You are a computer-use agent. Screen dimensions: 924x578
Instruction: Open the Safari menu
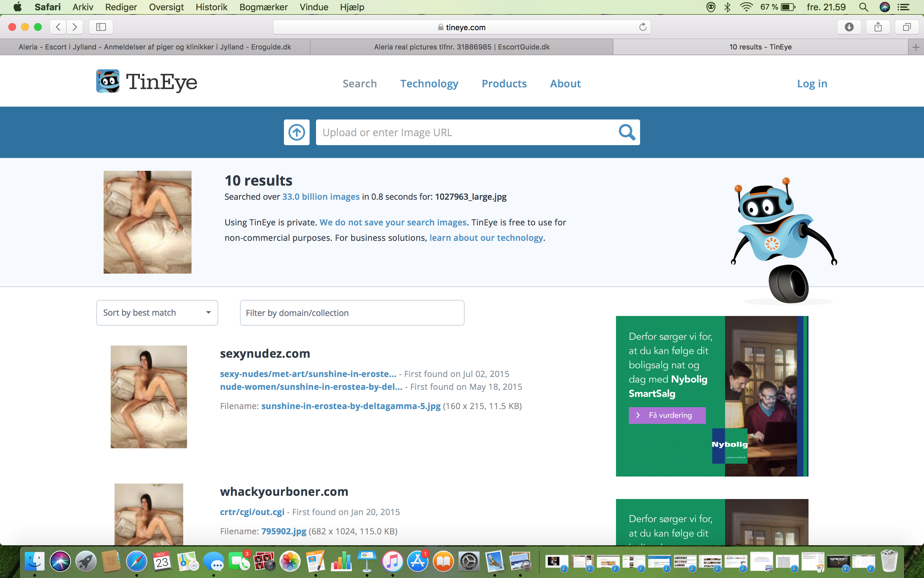click(x=47, y=7)
